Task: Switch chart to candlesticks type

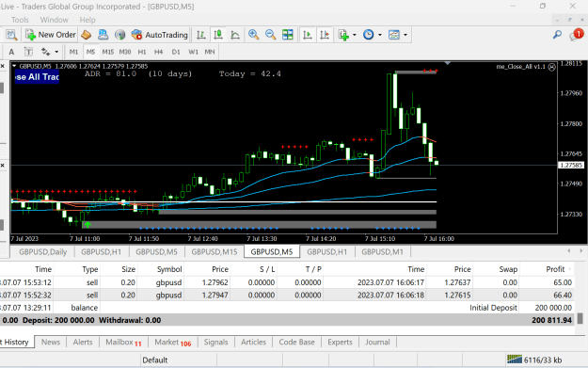Action: (x=218, y=35)
